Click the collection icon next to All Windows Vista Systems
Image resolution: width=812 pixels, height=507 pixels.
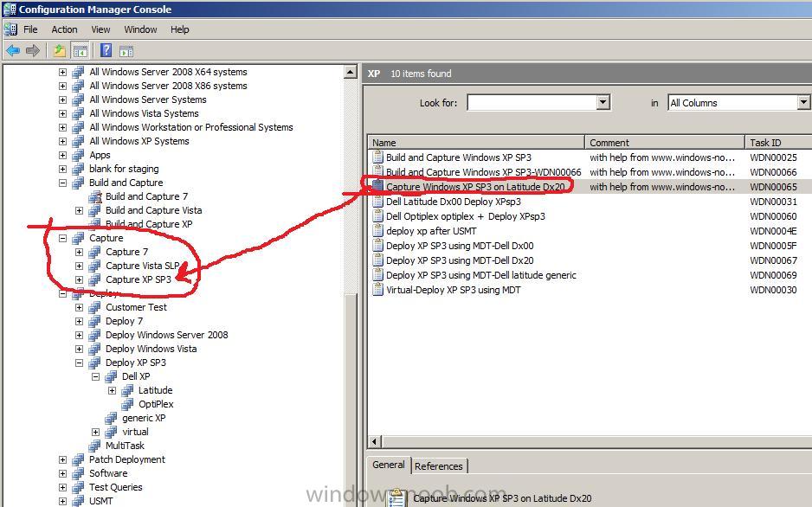click(x=78, y=113)
